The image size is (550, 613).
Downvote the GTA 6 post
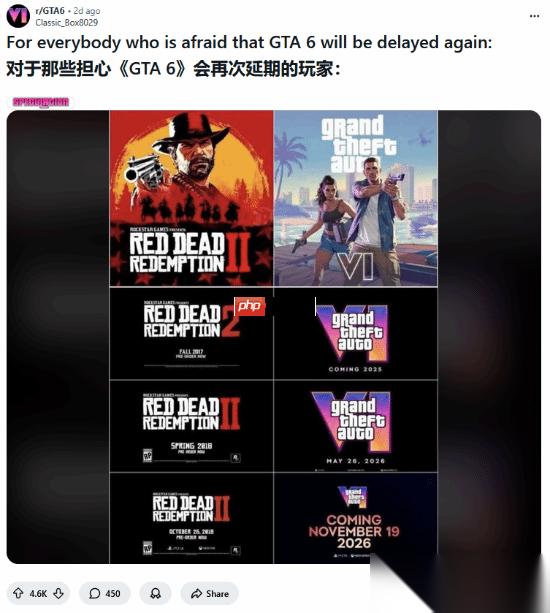pyautogui.click(x=59, y=593)
